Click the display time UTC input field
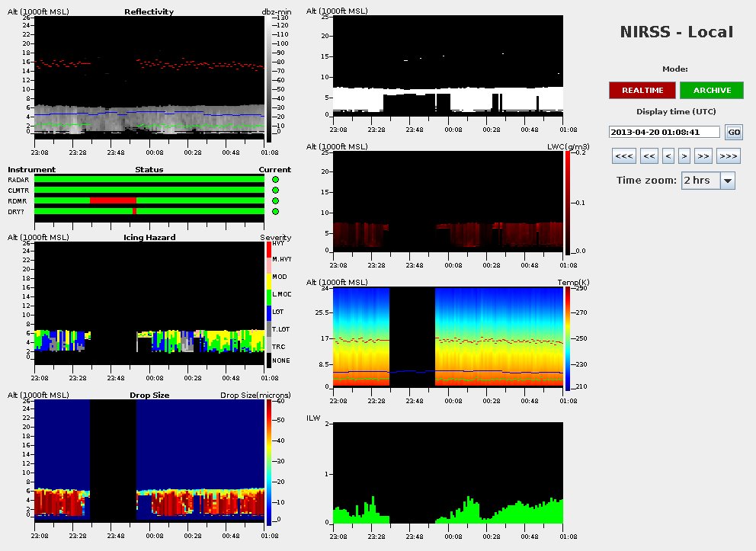Screen dimensions: 756x551 coord(665,132)
